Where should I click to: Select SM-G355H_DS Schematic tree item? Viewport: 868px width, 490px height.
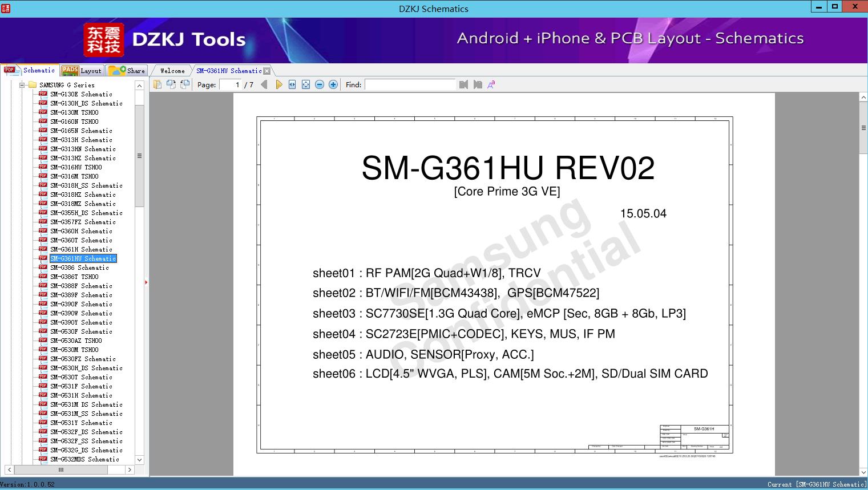coord(86,213)
